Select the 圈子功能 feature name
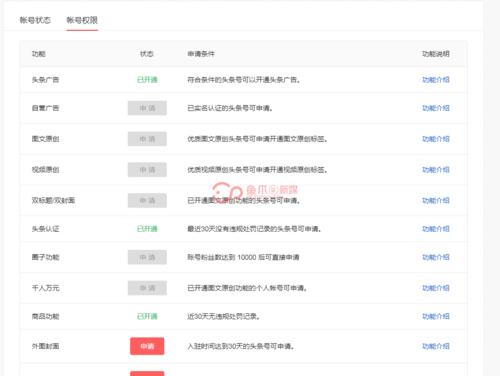Viewport: 500px width, 376px height. pyautogui.click(x=45, y=257)
